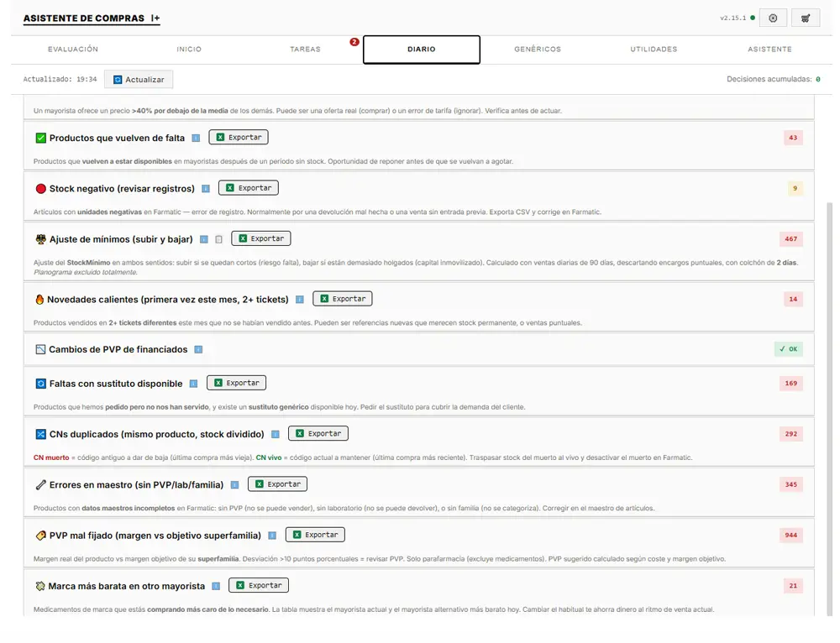Click the 43 count badge

(x=793, y=138)
